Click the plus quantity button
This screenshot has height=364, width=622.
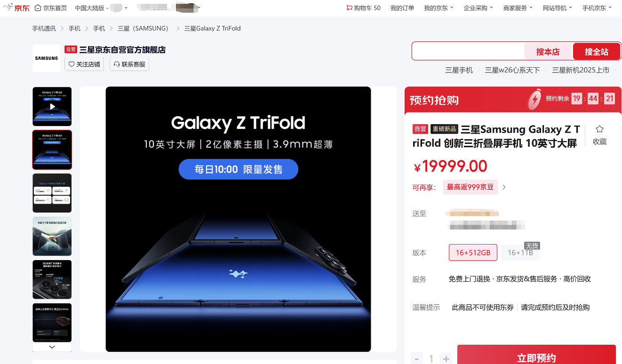[x=446, y=359]
